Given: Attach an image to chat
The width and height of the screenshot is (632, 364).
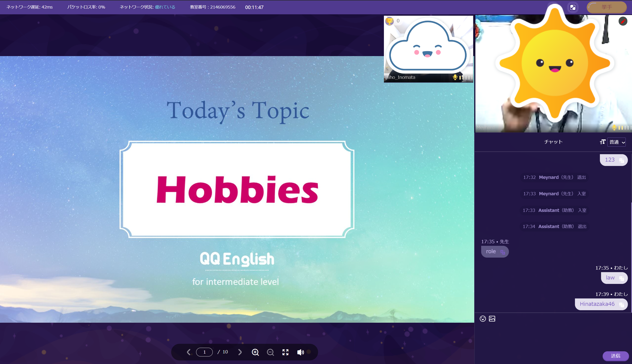Looking at the screenshot, I should pyautogui.click(x=492, y=319).
